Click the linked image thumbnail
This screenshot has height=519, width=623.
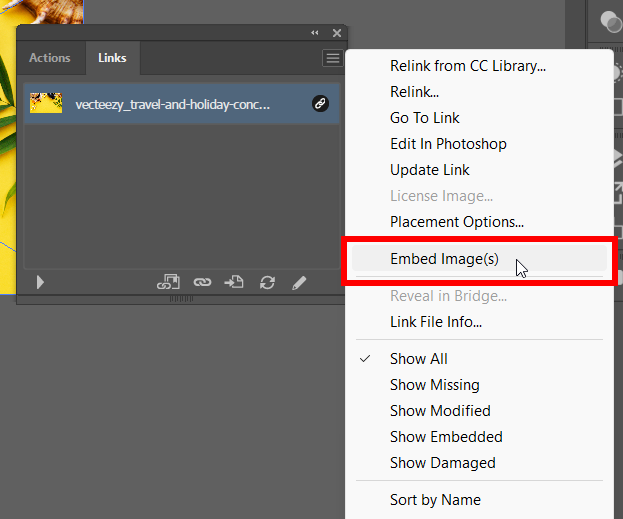click(46, 103)
